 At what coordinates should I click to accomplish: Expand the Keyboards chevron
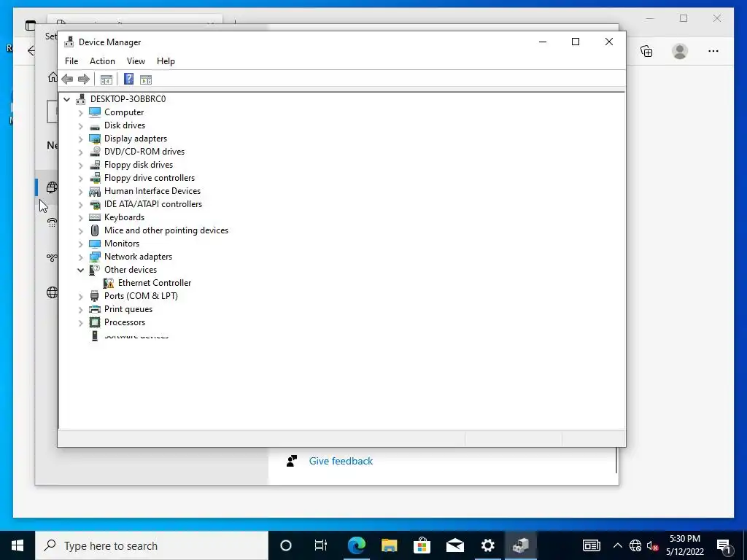pyautogui.click(x=80, y=217)
